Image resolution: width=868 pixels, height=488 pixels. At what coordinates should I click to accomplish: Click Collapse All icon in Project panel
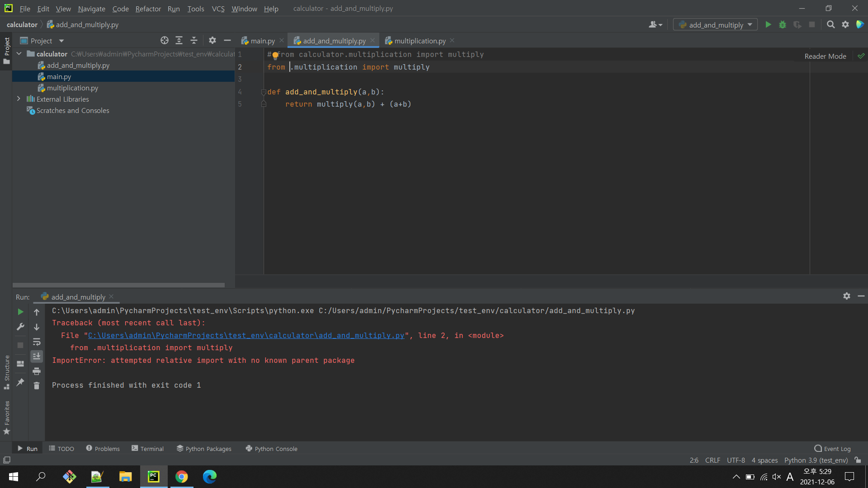pyautogui.click(x=194, y=41)
